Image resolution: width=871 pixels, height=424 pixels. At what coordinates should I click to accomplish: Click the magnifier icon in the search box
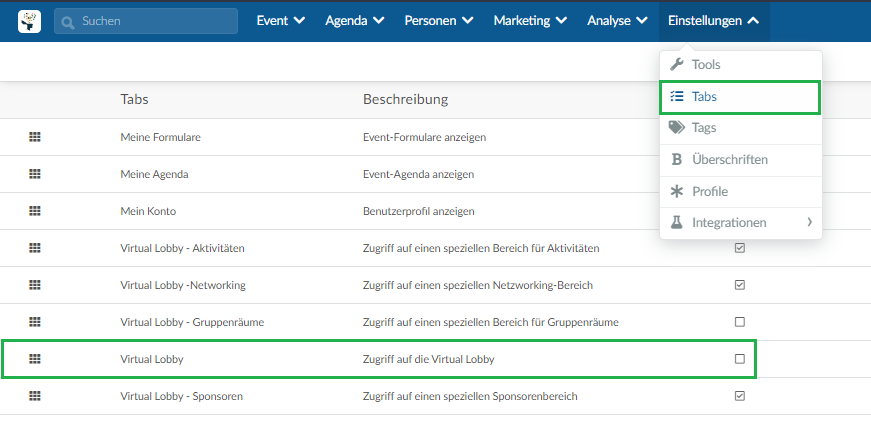[68, 22]
